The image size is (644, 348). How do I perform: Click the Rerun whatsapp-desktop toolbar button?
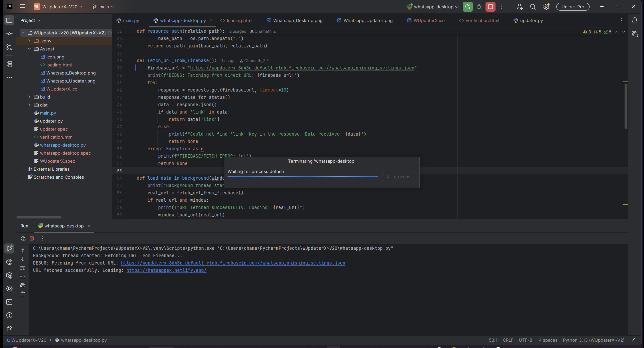tap(468, 7)
